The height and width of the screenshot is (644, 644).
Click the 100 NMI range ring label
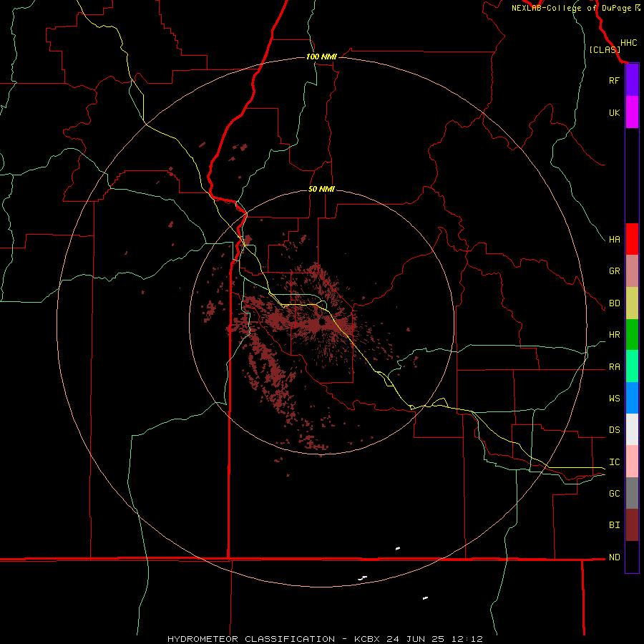tap(321, 57)
